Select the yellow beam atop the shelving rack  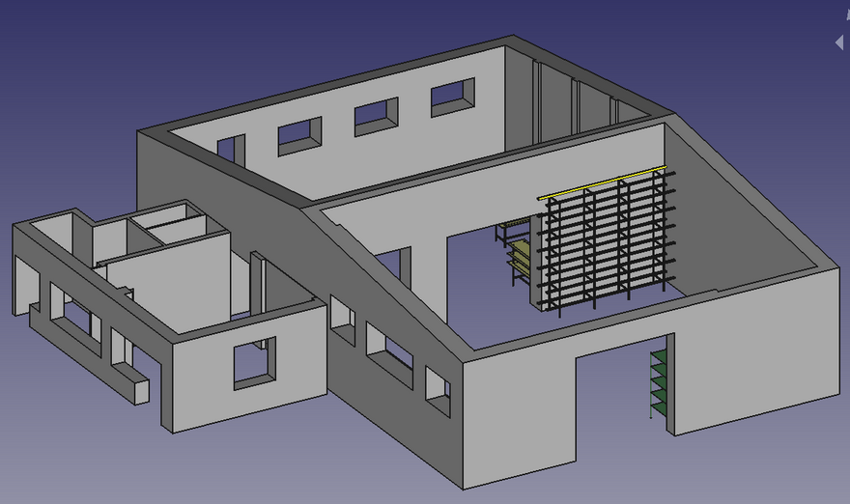click(602, 183)
